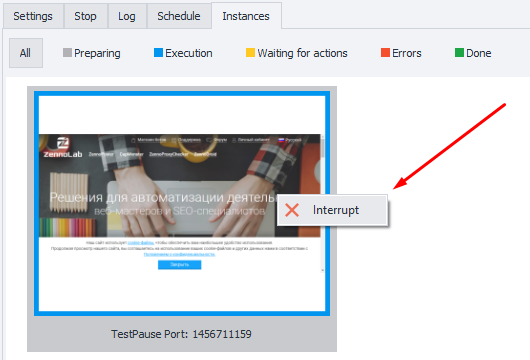This screenshot has width=530, height=360.
Task: Click the blue Закрыть button in preview
Action: tap(179, 265)
